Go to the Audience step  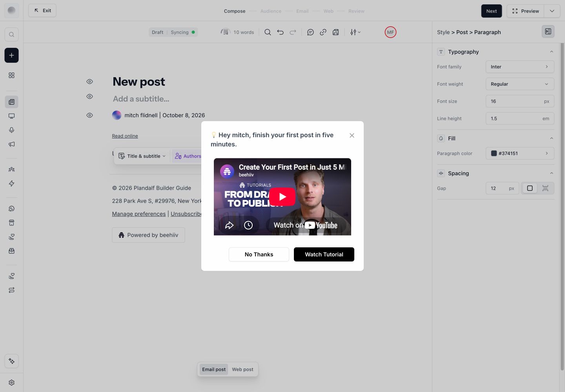tap(271, 11)
